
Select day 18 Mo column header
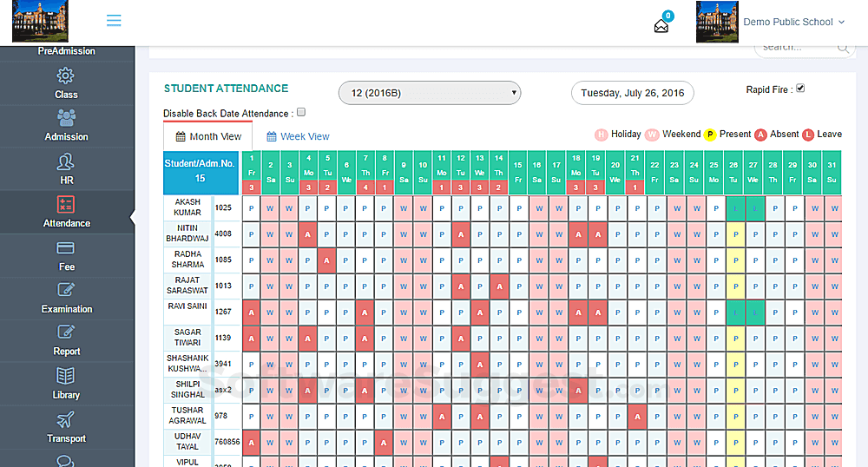pyautogui.click(x=575, y=172)
